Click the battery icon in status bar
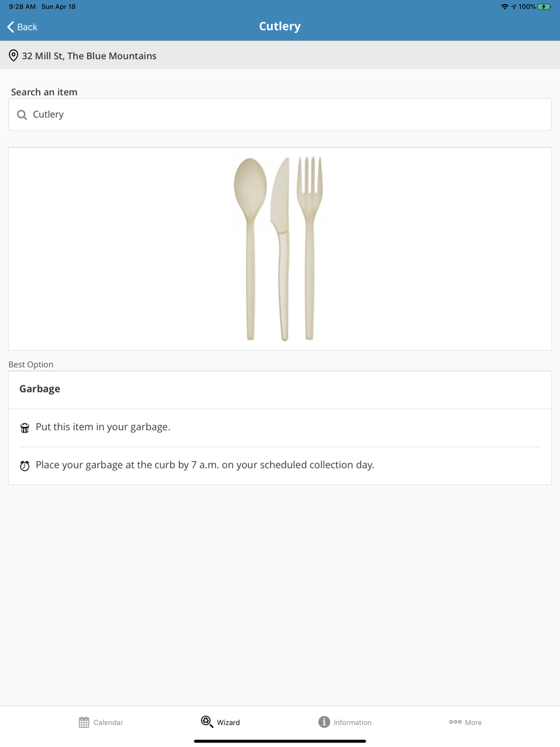The image size is (560, 747). 544,7
